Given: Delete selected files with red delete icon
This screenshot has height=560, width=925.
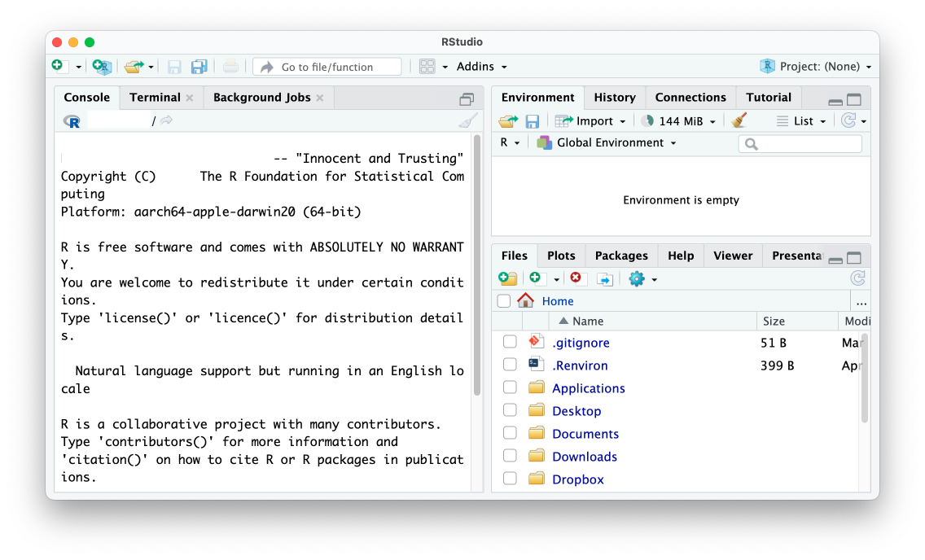Looking at the screenshot, I should (576, 278).
